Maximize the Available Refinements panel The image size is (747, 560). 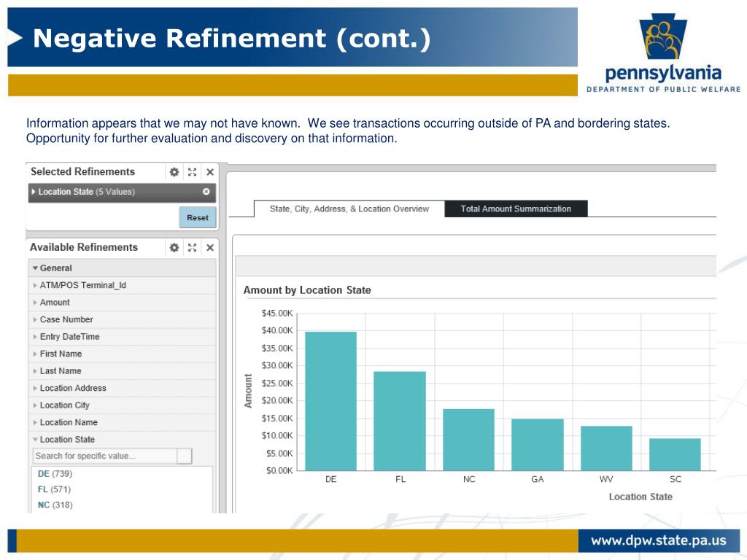(192, 248)
